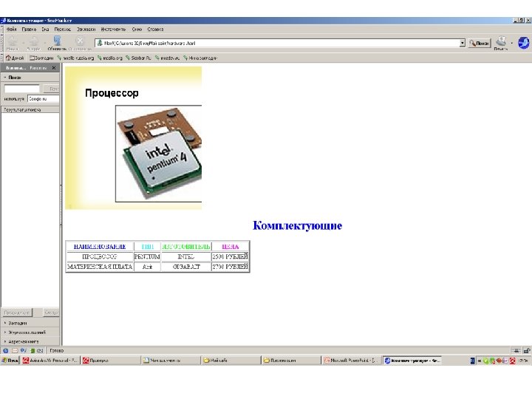Click the Результаты поиска column header
The height and width of the screenshot is (399, 532).
click(x=30, y=109)
